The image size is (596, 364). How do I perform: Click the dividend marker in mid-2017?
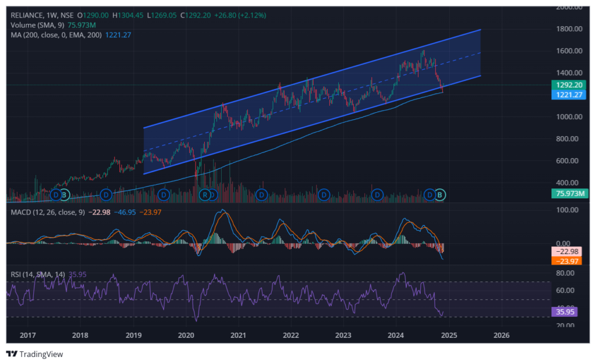pyautogui.click(x=56, y=194)
